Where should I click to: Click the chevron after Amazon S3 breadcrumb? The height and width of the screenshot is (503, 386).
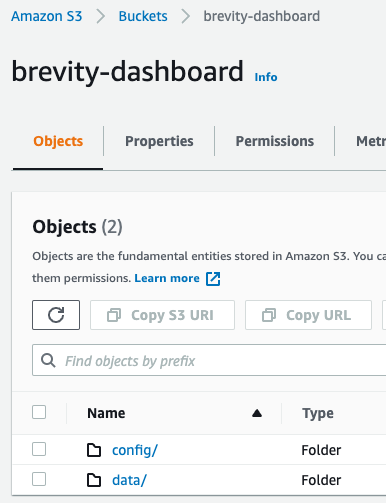[x=100, y=16]
